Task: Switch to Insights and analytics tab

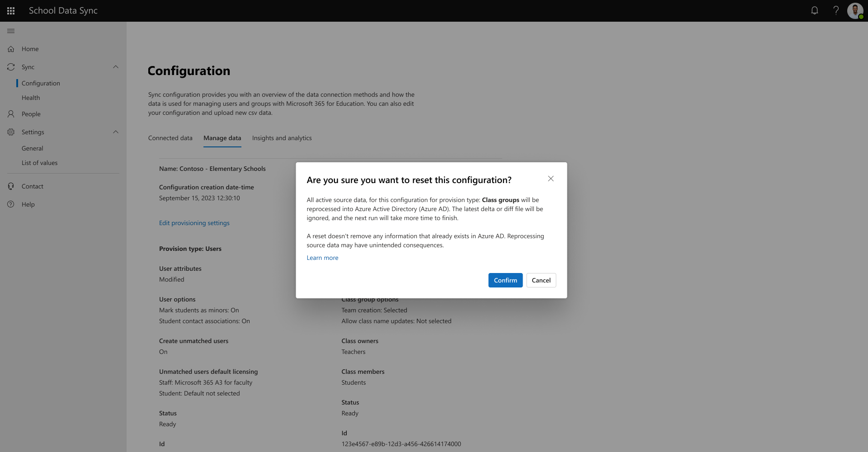Action: (x=282, y=138)
